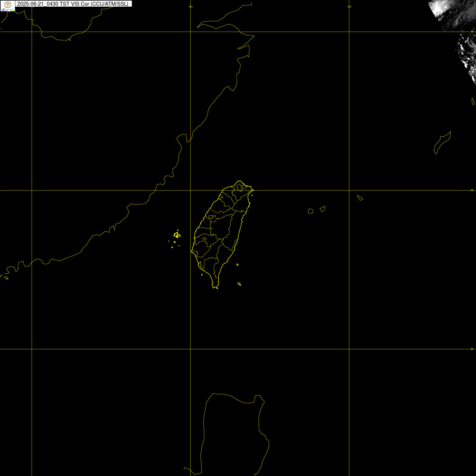The width and height of the screenshot is (476, 476).
Task: Click the CCU university emblem logo
Action: click(x=8, y=5)
